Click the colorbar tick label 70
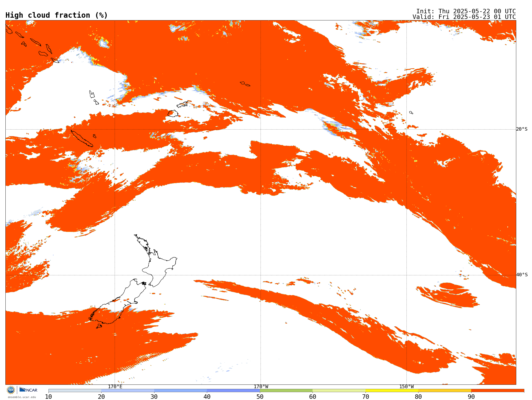This screenshot has height=400, width=532. point(366,397)
